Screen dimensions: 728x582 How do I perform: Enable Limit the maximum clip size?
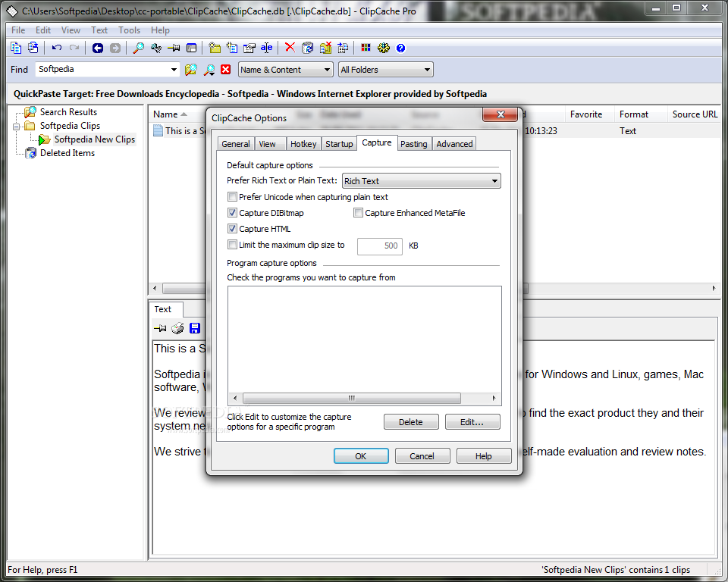[x=232, y=245]
